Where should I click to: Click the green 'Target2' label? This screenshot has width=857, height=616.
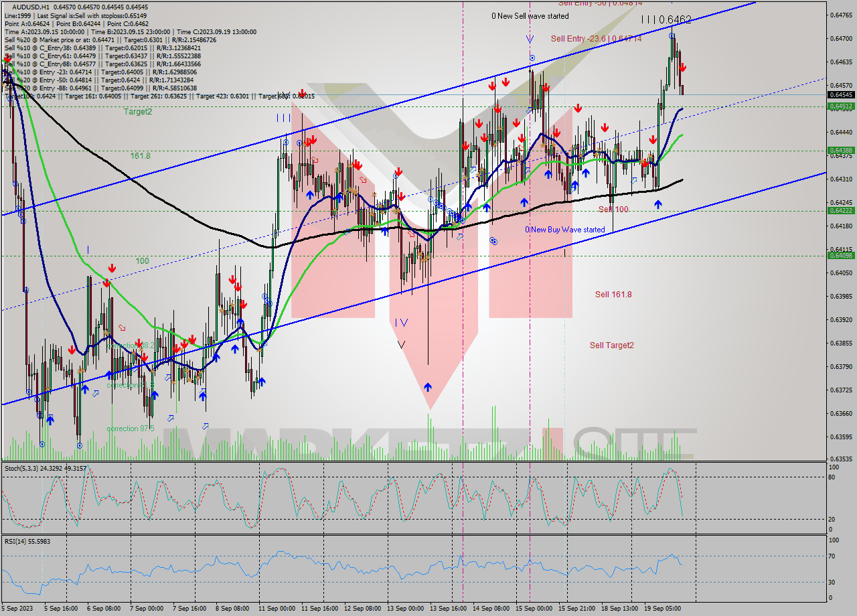[138, 112]
